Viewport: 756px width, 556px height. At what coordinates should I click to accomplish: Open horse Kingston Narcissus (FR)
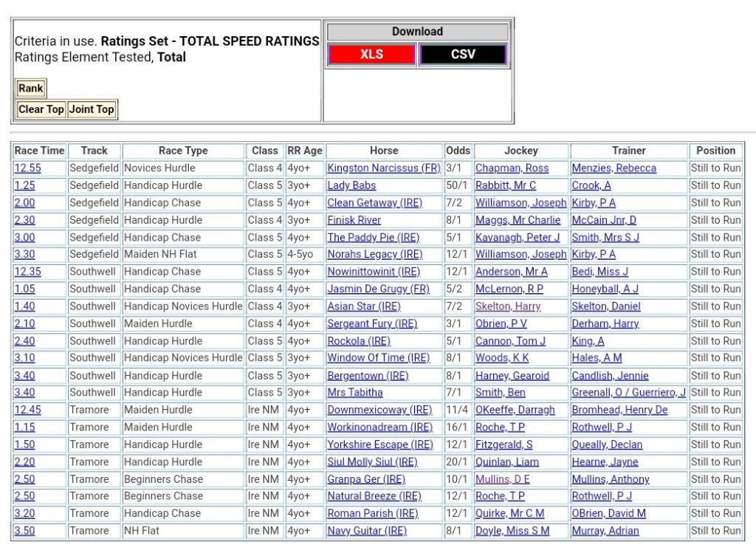[383, 168]
